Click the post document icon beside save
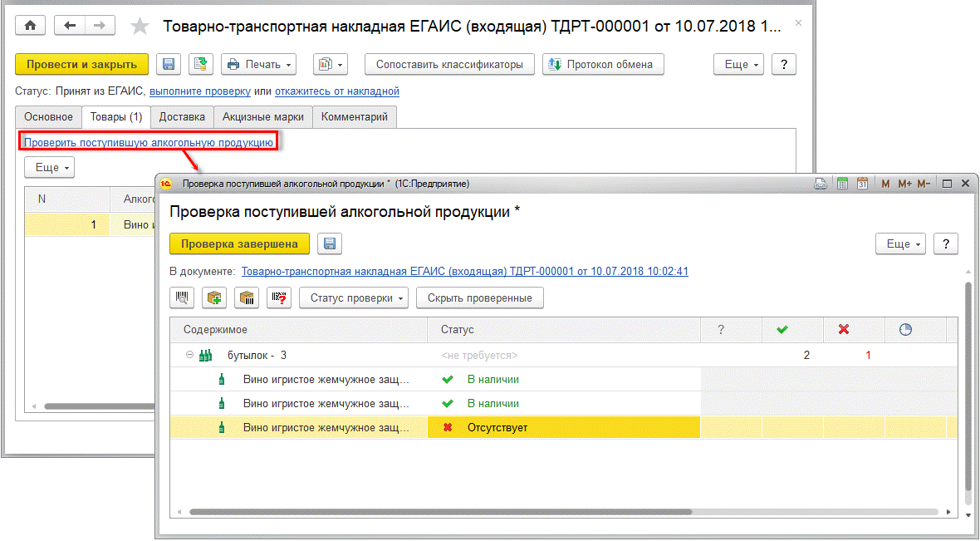Image resolution: width=980 pixels, height=541 pixels. pos(201,65)
